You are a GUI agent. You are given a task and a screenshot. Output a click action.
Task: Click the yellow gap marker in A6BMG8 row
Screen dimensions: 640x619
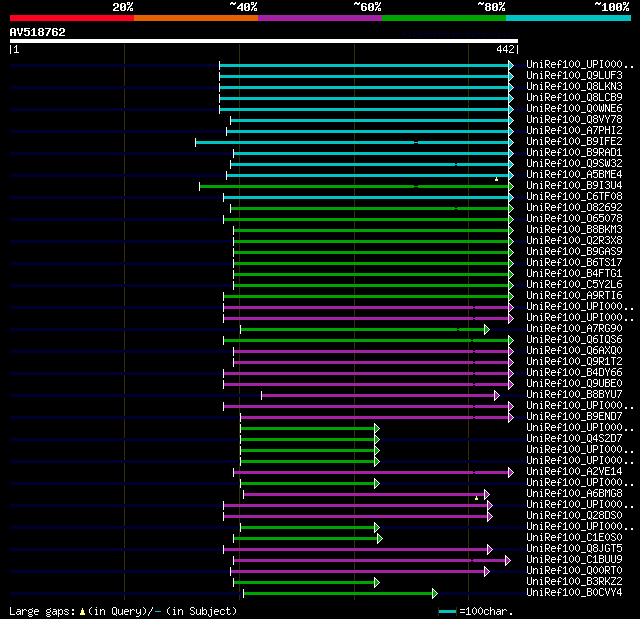(x=476, y=498)
